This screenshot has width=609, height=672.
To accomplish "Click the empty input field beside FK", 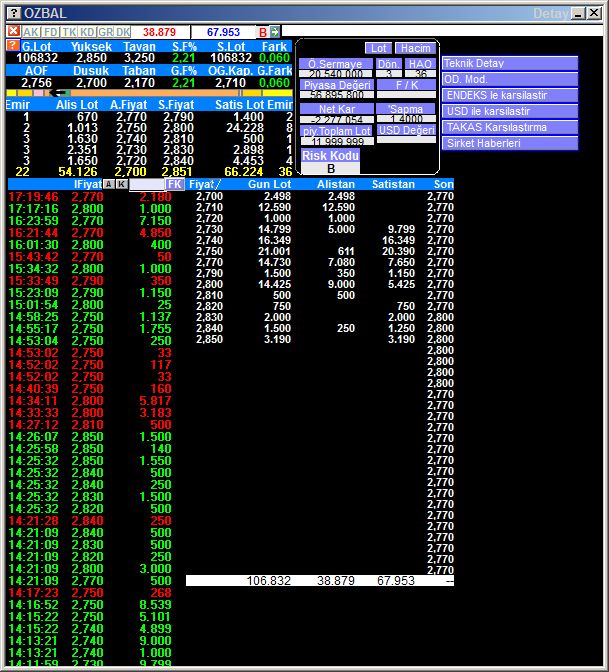I will click(147, 185).
